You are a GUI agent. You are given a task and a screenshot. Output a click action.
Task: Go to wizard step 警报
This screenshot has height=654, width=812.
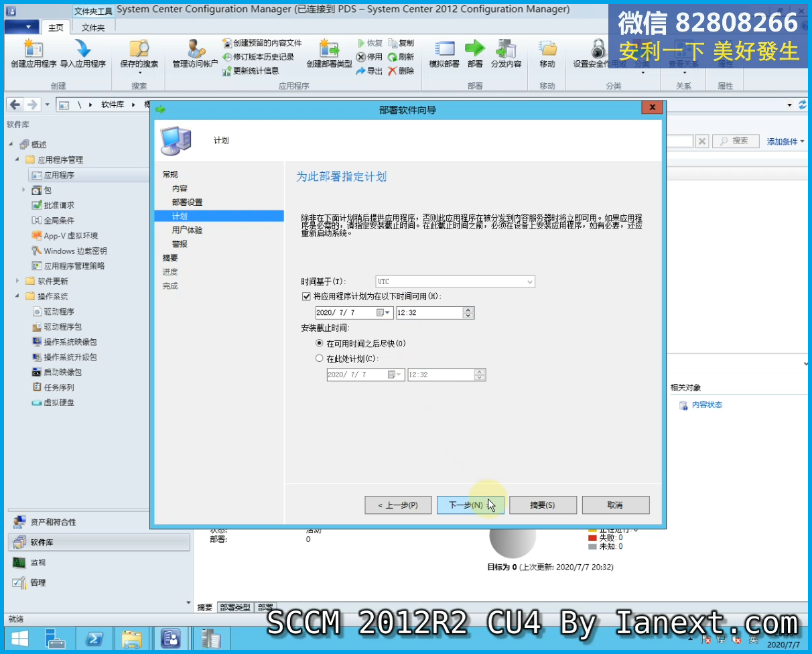pos(180,244)
